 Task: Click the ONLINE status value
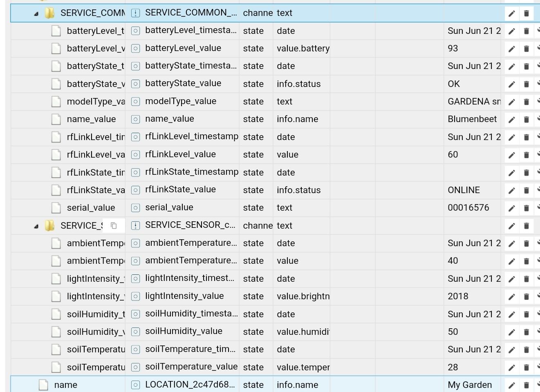pos(464,190)
